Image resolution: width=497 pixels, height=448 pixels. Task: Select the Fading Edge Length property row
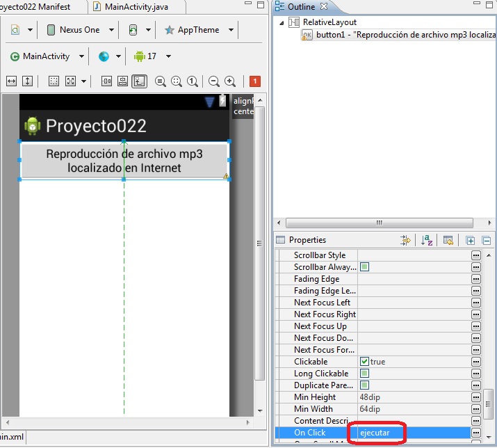(x=380, y=291)
